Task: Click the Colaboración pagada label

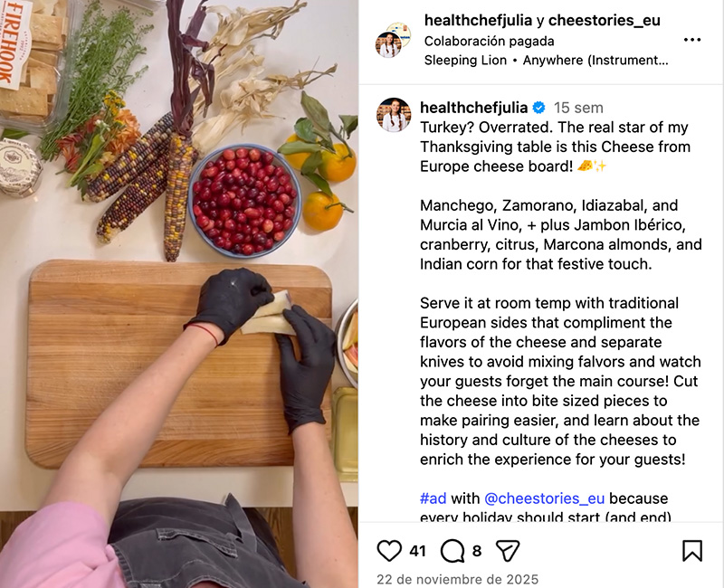Action: (489, 41)
